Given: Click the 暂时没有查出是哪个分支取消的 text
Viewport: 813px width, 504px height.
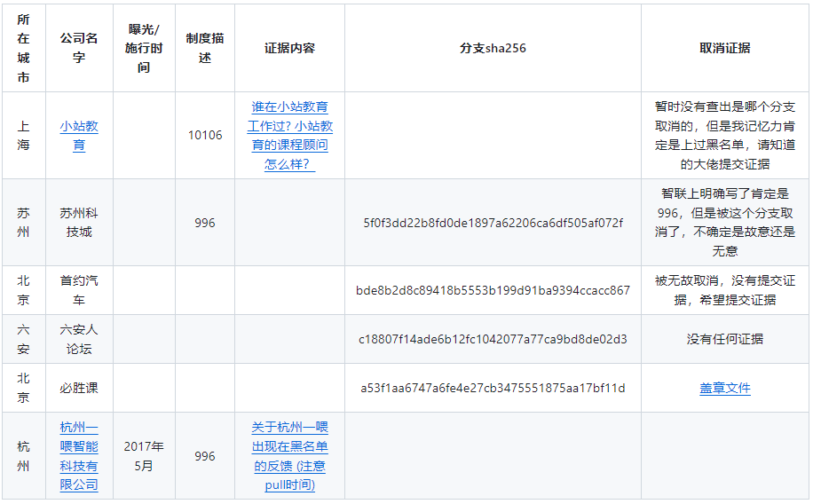Looking at the screenshot, I should (725, 136).
